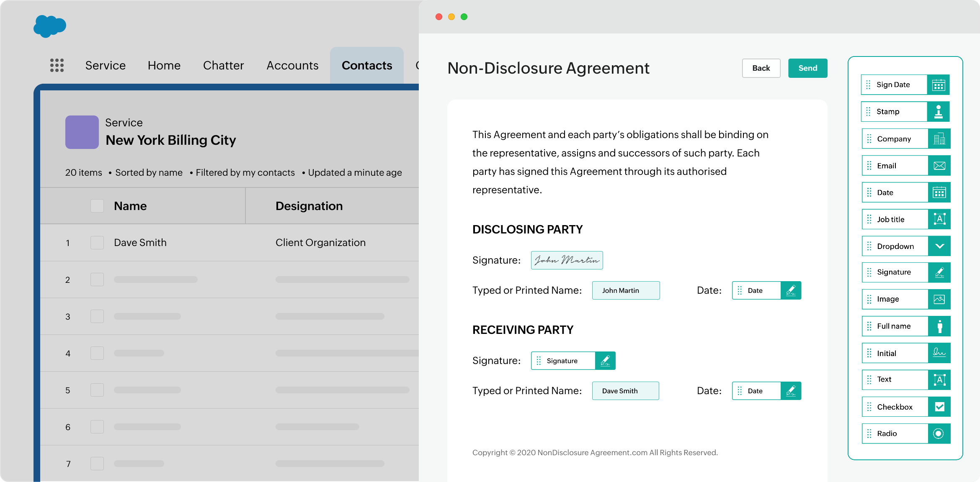Select the Radio field icon
Image resolution: width=980 pixels, height=482 pixels.
click(939, 433)
